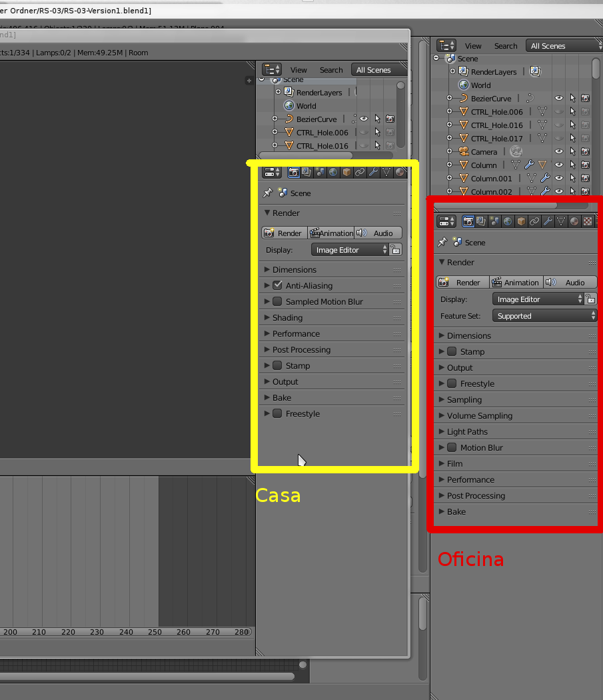Open Modifiers wrench tab in back window properties
603x700 pixels.
coord(548,221)
